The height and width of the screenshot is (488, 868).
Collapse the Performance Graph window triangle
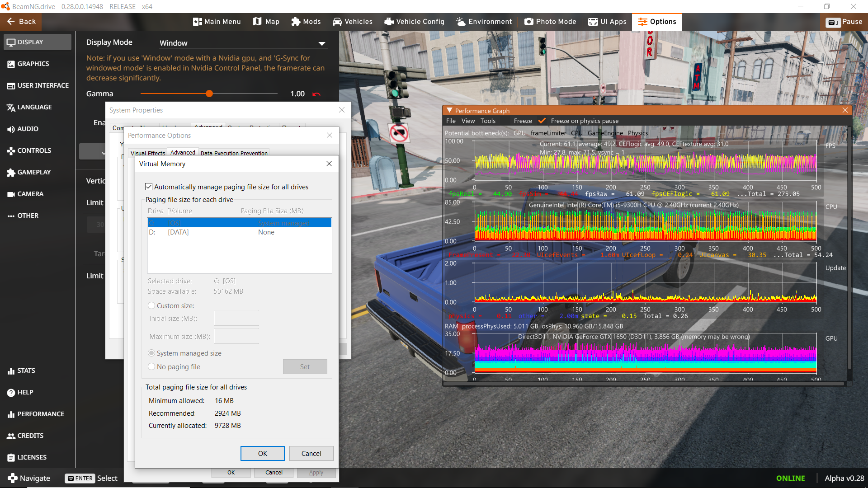(449, 110)
